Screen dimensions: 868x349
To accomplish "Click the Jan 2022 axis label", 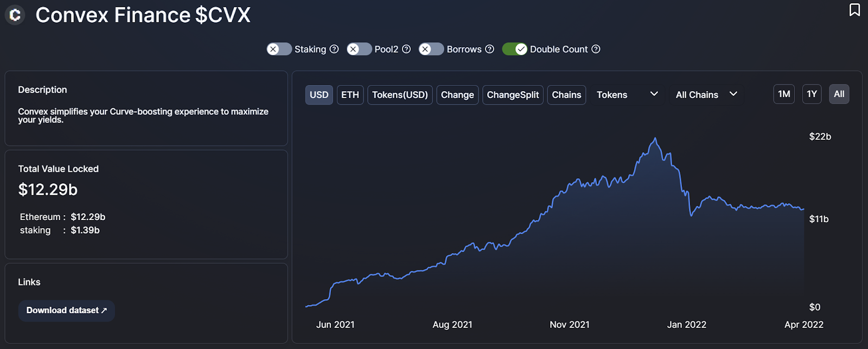I will point(687,325).
